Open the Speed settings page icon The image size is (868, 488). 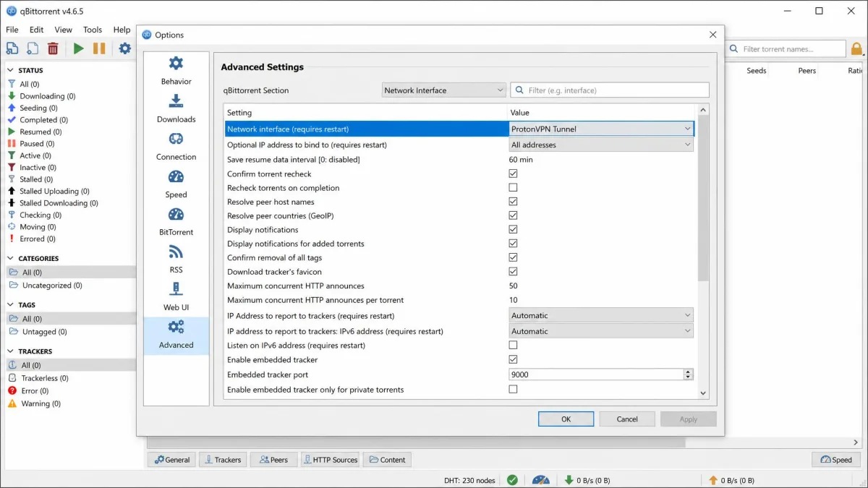point(176,176)
